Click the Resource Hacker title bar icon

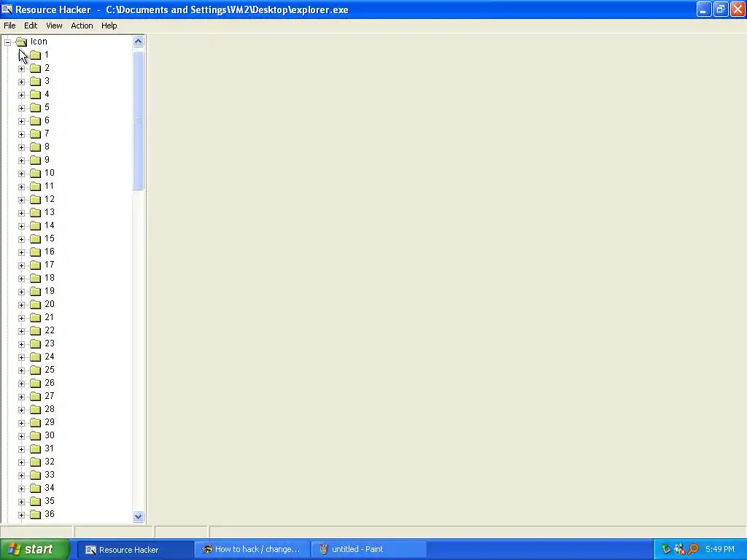click(x=7, y=9)
